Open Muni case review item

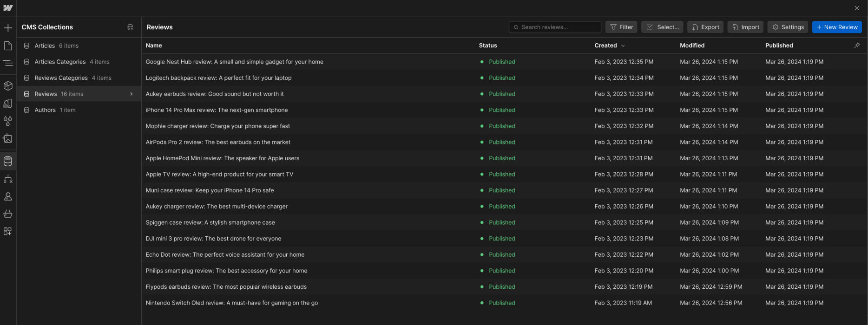click(x=210, y=190)
